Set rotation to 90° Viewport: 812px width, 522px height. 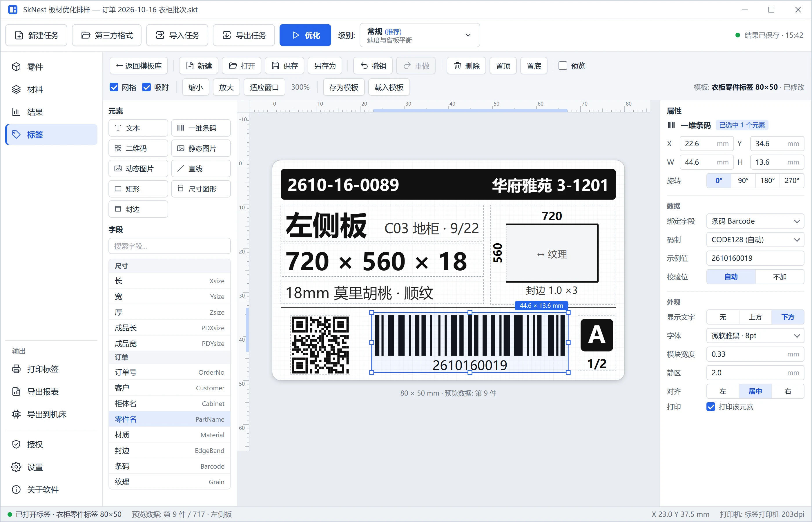[x=743, y=181]
